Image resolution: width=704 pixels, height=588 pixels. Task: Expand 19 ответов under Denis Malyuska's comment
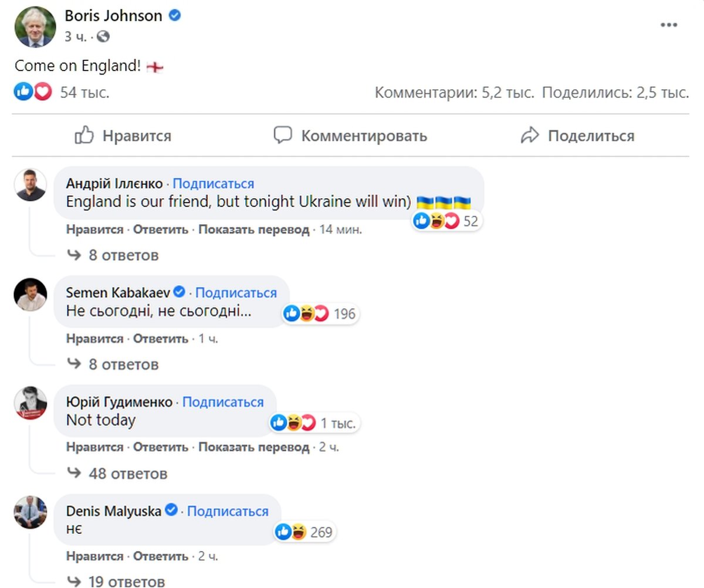(129, 581)
